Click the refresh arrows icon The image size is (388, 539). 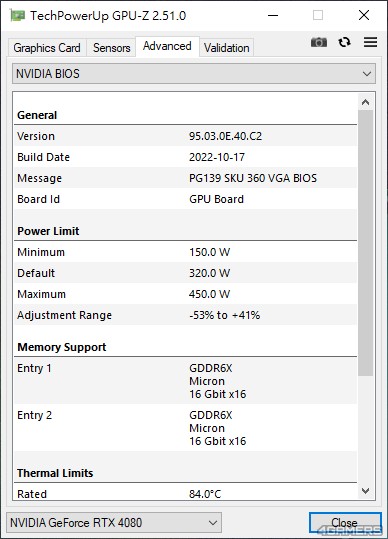(344, 42)
